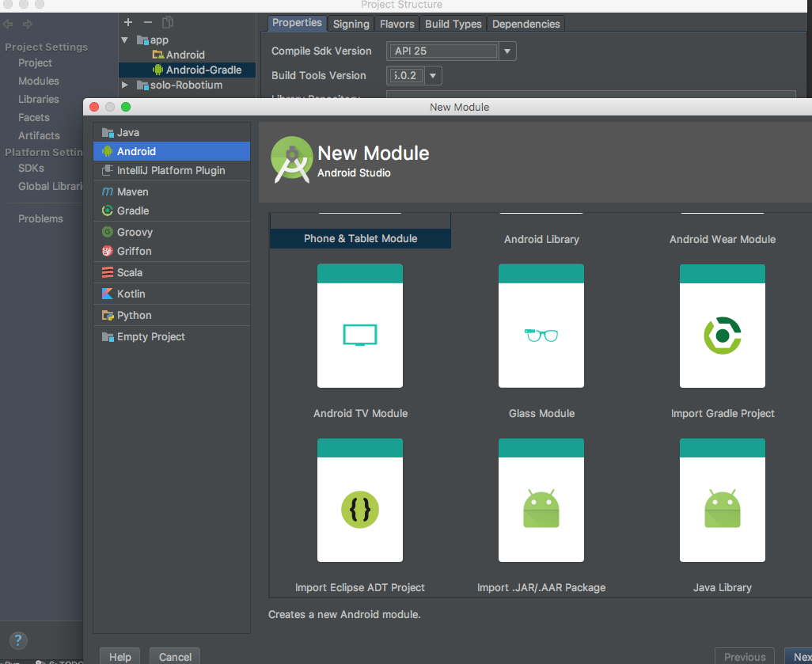Select Java in module type list
The width and height of the screenshot is (812, 664).
(172, 133)
